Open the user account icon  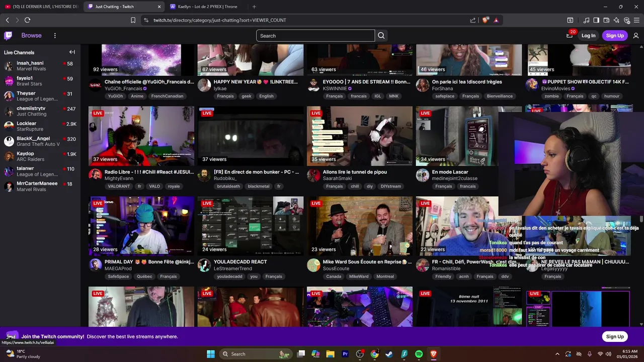[x=636, y=36]
